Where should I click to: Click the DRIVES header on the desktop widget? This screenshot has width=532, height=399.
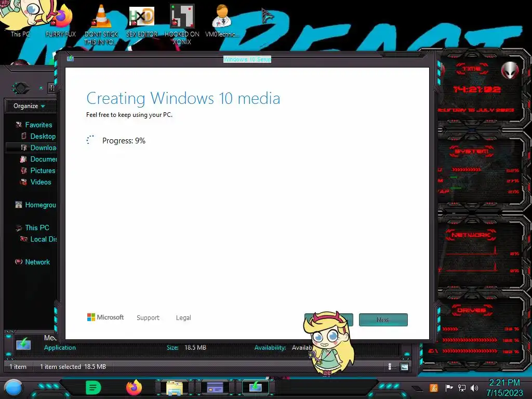click(x=471, y=310)
